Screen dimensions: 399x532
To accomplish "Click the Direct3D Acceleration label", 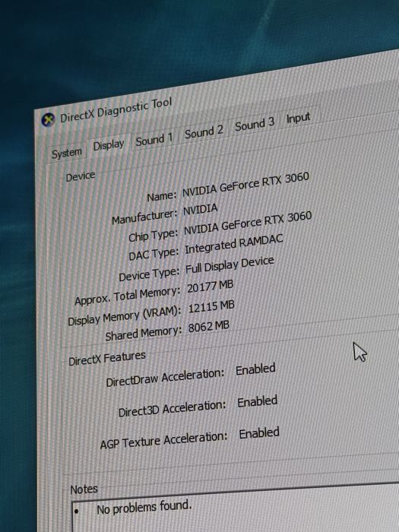I will (x=172, y=409).
